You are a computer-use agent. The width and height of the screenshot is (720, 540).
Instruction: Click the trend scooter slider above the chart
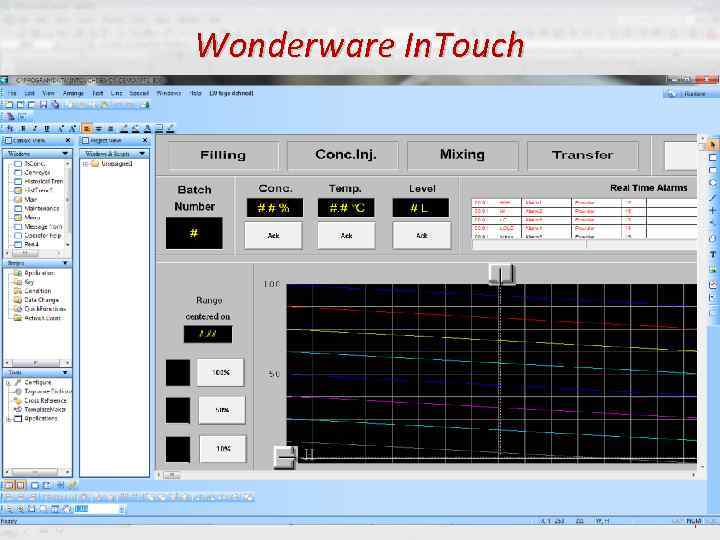[x=501, y=274]
